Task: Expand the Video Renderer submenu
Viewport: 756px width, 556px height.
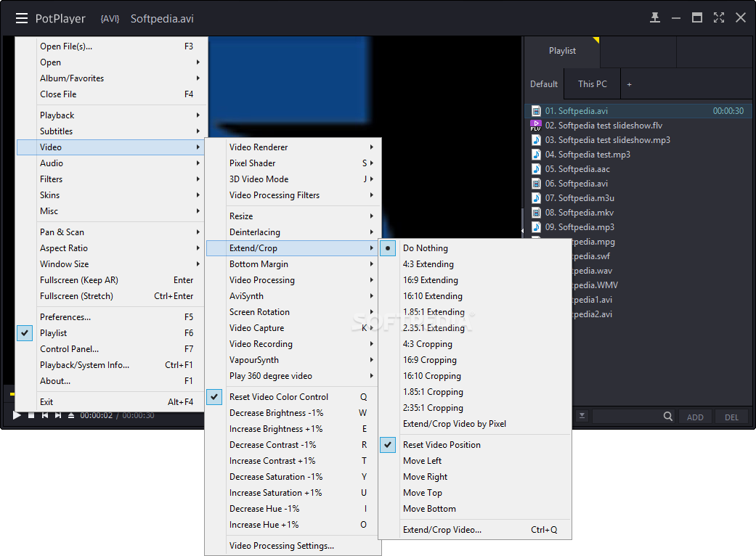Action: point(293,147)
